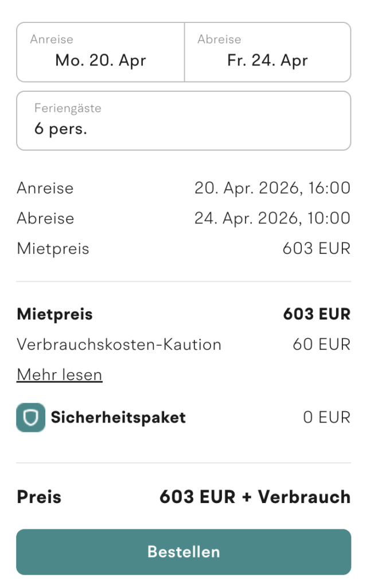Screen dimensions: 370x588
Task: Click the total 603 EUR + Verbrauch
Action: 255,497
